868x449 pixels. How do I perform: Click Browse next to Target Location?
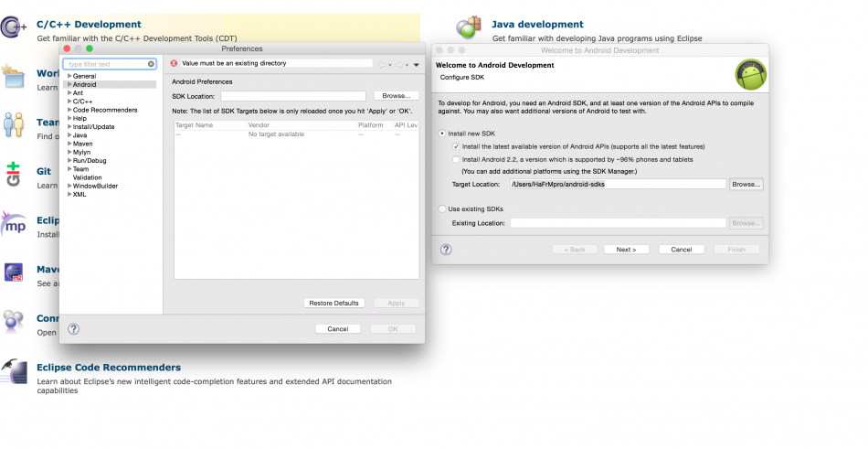[x=746, y=184]
